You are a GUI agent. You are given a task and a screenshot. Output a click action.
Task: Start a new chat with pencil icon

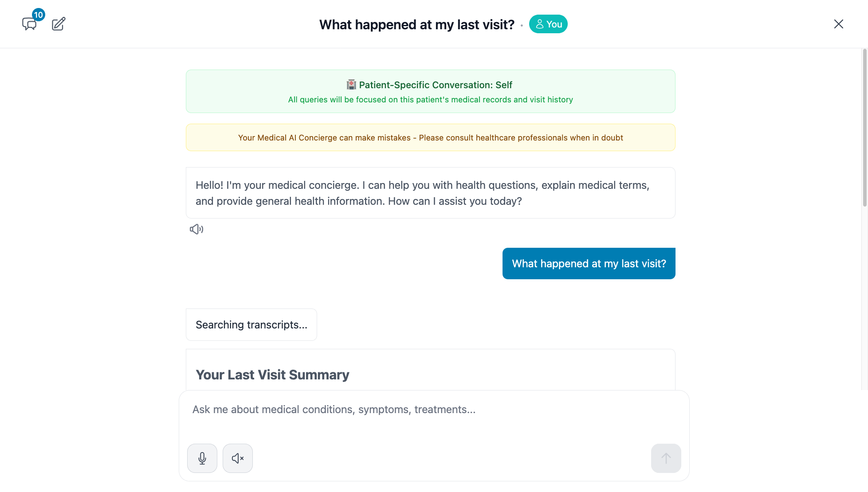59,24
